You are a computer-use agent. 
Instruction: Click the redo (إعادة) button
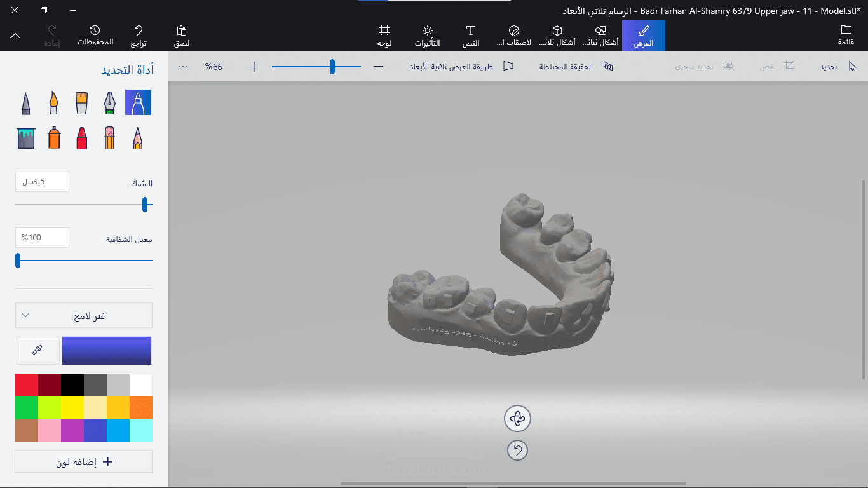click(x=52, y=36)
